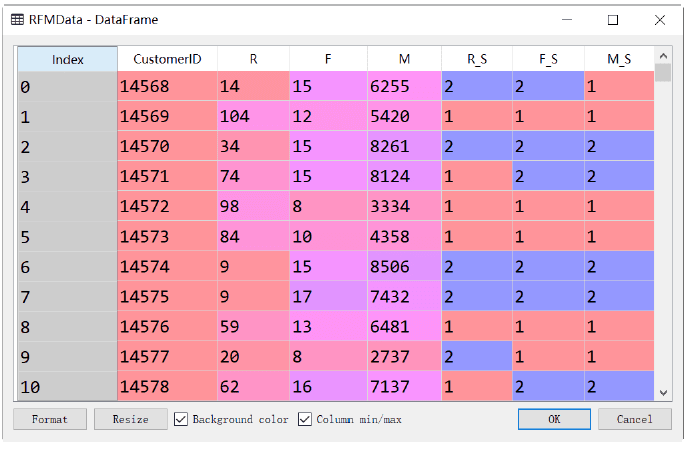
Task: Select the M value 8506 cell
Action: [x=404, y=267]
